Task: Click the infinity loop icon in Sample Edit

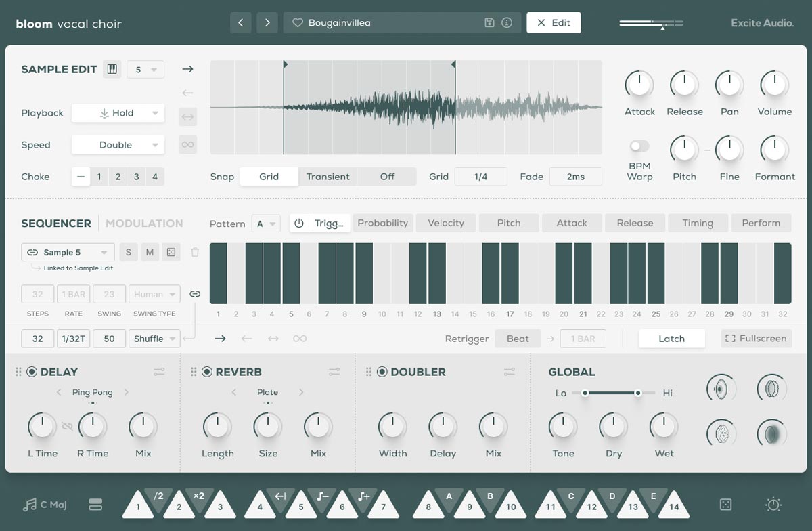Action: (187, 144)
